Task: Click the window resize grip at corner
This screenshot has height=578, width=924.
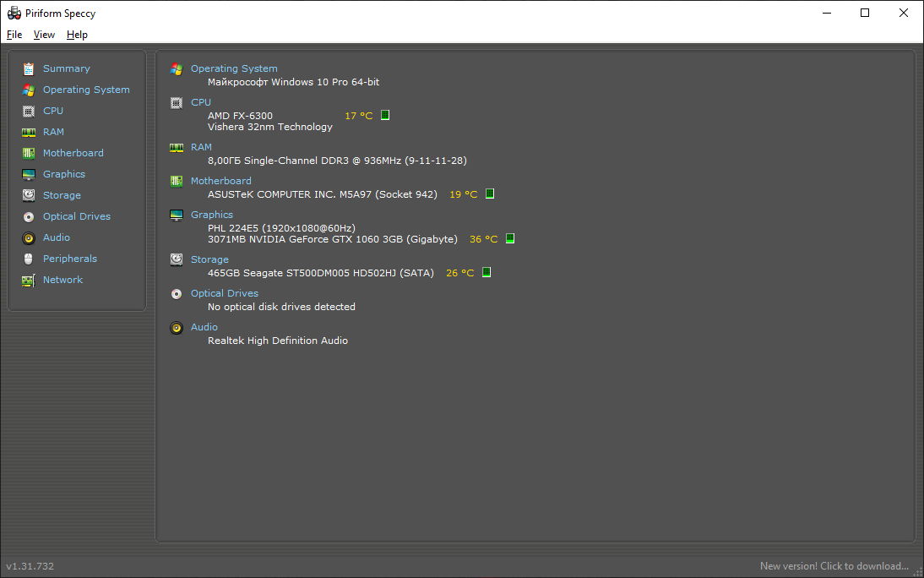Action: (917, 571)
